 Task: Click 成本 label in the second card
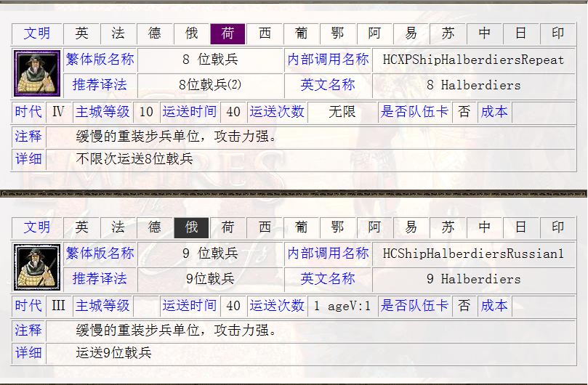(494, 306)
